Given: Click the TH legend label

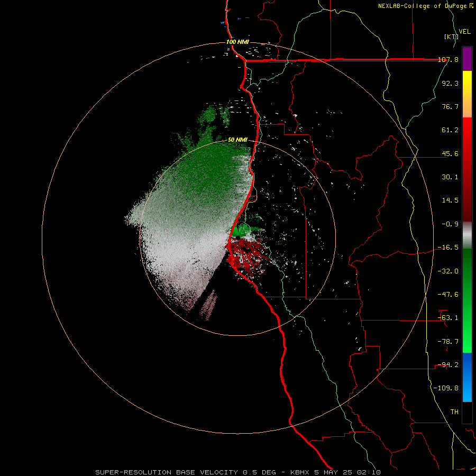Looking at the screenshot, I should click(x=454, y=412).
